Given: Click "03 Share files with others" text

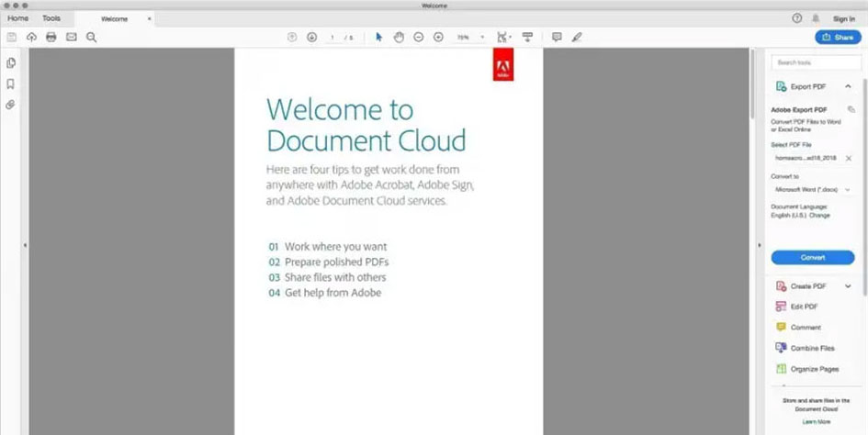Looking at the screenshot, I should click(327, 277).
